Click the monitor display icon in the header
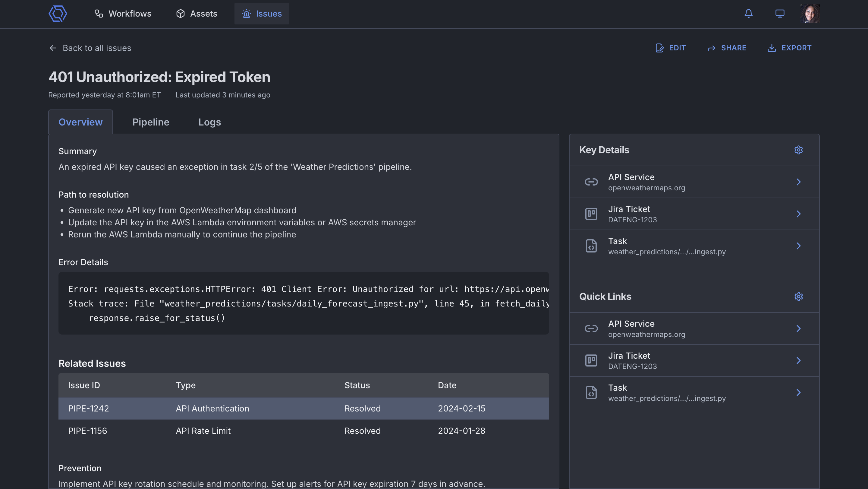 tap(779, 14)
